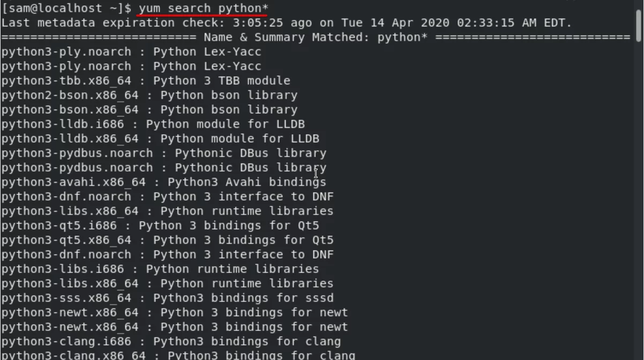Click the python3-lldb.x86_64 result

pos(160,139)
